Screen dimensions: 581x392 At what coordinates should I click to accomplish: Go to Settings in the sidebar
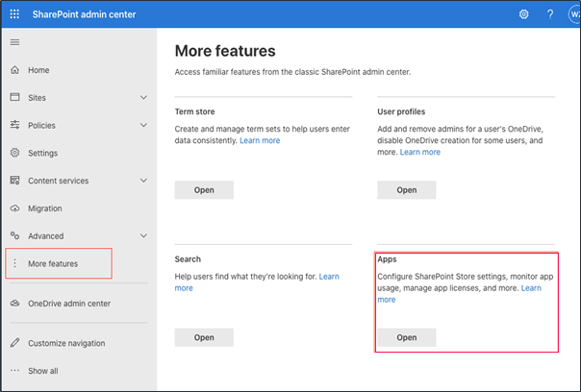click(x=42, y=153)
